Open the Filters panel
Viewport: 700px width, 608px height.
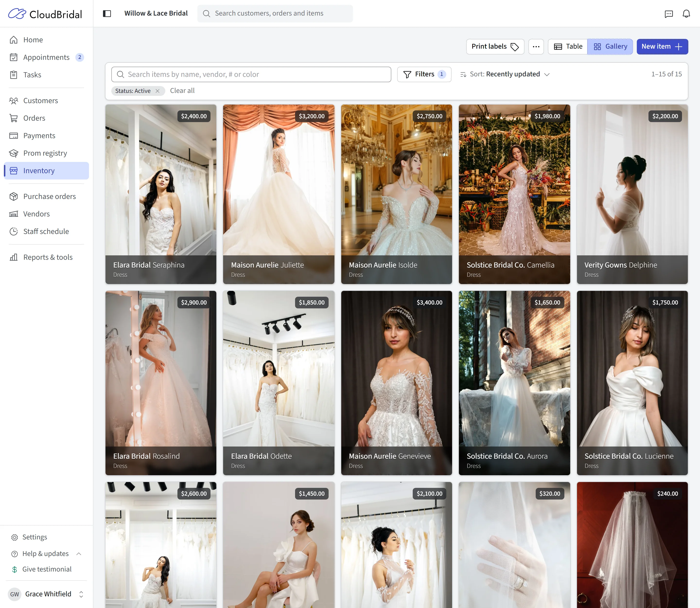tap(424, 74)
